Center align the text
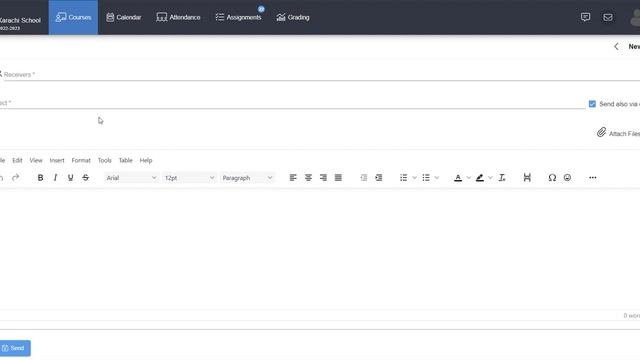640x360 pixels. point(308,178)
